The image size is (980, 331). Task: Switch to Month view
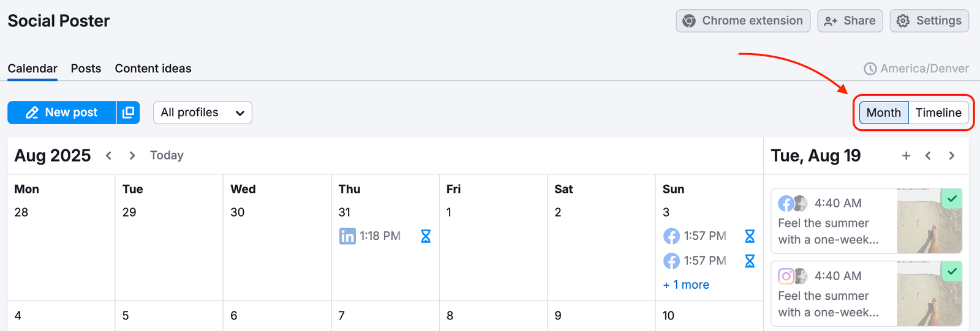pyautogui.click(x=883, y=113)
